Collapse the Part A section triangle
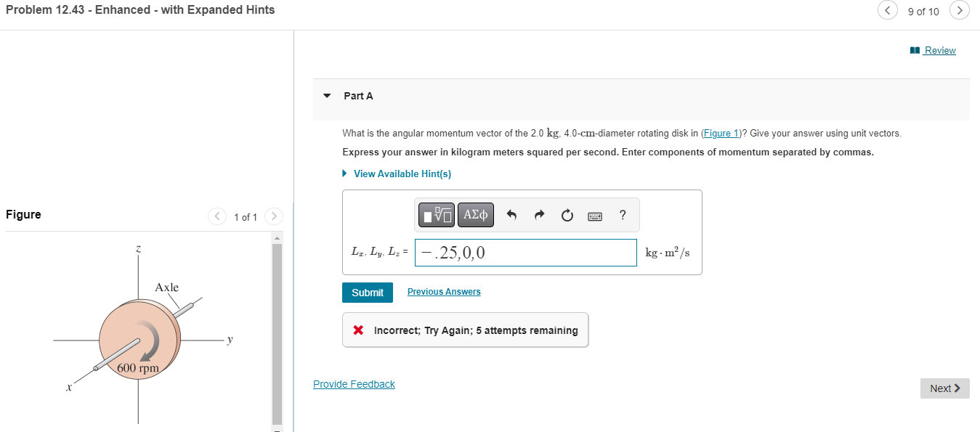The height and width of the screenshot is (432, 980). 327,96
